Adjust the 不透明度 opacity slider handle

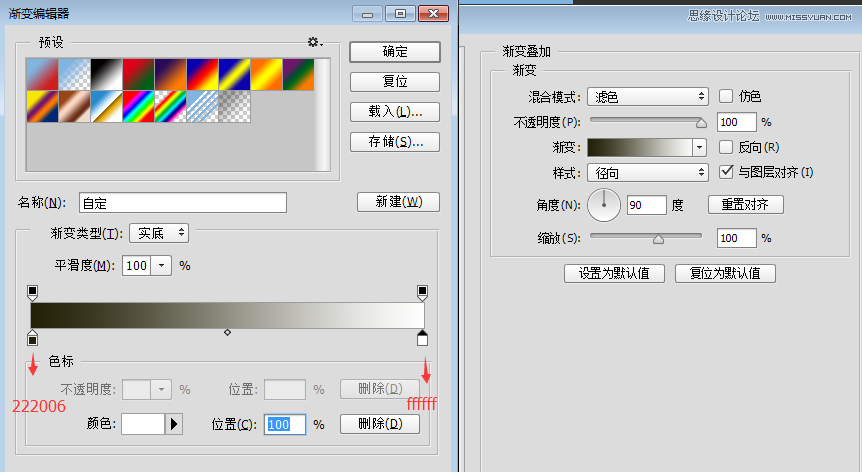pos(701,123)
